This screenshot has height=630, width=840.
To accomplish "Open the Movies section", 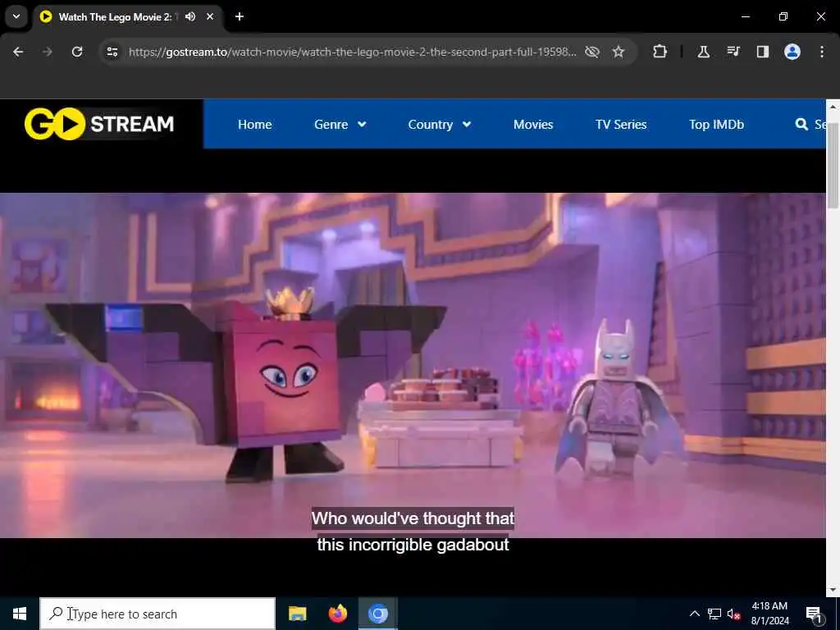I will (x=533, y=125).
